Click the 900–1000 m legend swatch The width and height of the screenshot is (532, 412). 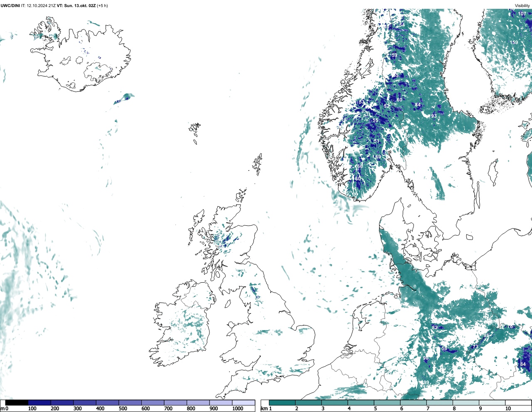221,402
